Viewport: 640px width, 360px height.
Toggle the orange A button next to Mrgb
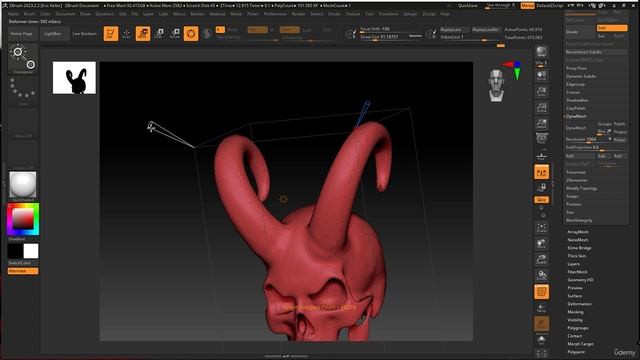click(x=220, y=29)
